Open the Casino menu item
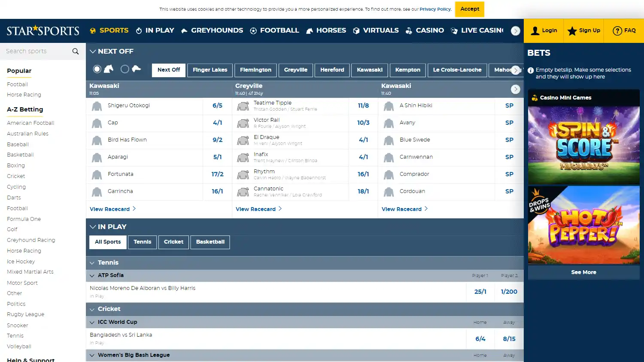This screenshot has width=644, height=362. (x=425, y=30)
